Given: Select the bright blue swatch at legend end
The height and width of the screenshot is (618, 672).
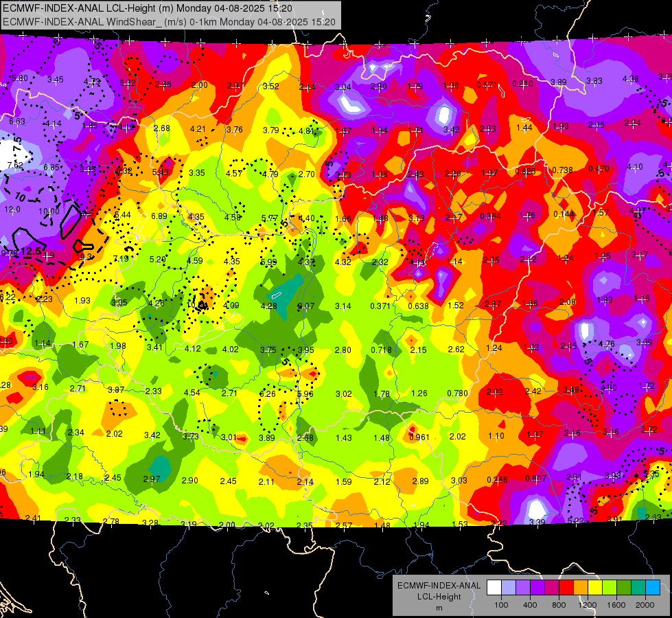Looking at the screenshot, I should (x=653, y=588).
